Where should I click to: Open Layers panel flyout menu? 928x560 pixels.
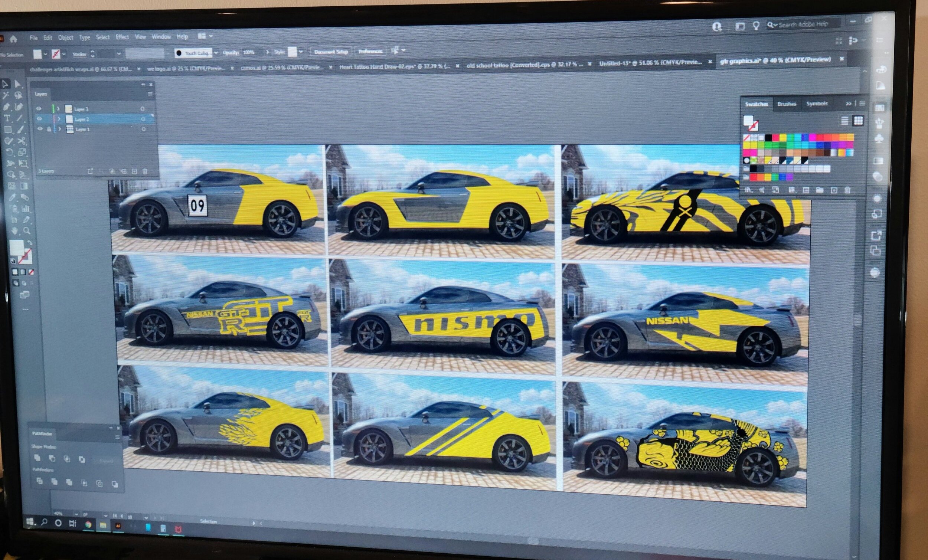[150, 94]
